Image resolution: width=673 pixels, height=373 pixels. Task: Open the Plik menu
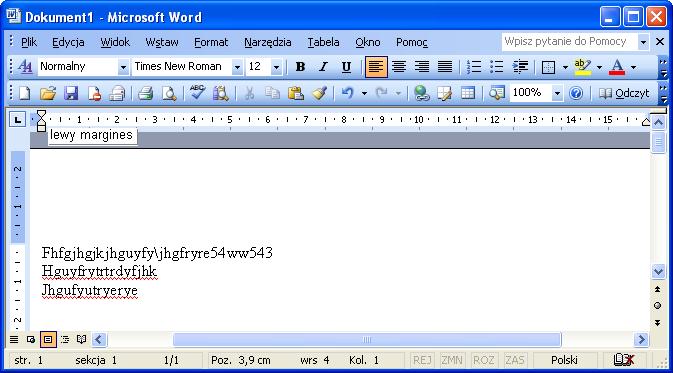pyautogui.click(x=29, y=42)
